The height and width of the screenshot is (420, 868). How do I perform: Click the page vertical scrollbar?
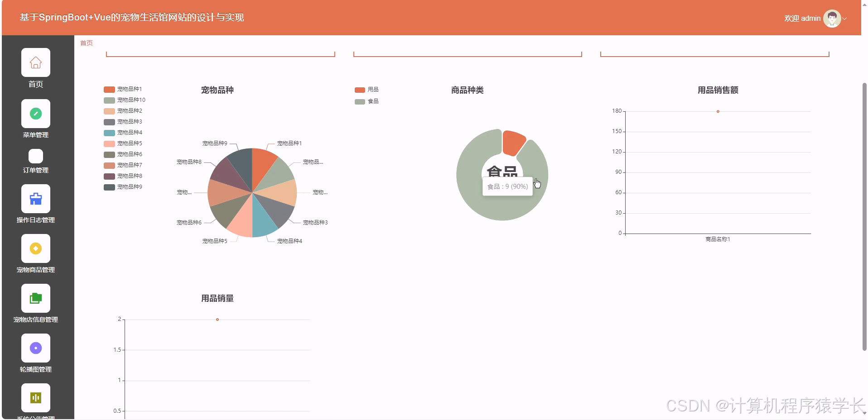[x=864, y=216]
